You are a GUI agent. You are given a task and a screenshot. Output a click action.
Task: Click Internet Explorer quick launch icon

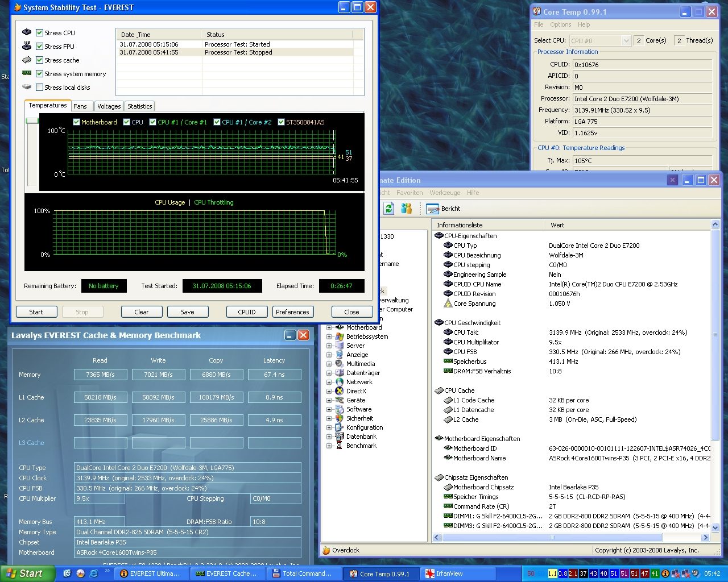pyautogui.click(x=94, y=573)
